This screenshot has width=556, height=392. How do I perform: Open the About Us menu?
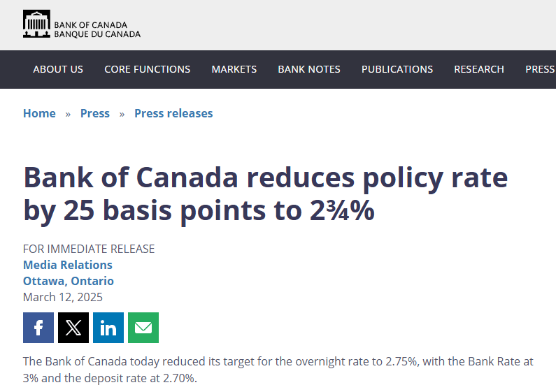tap(58, 69)
